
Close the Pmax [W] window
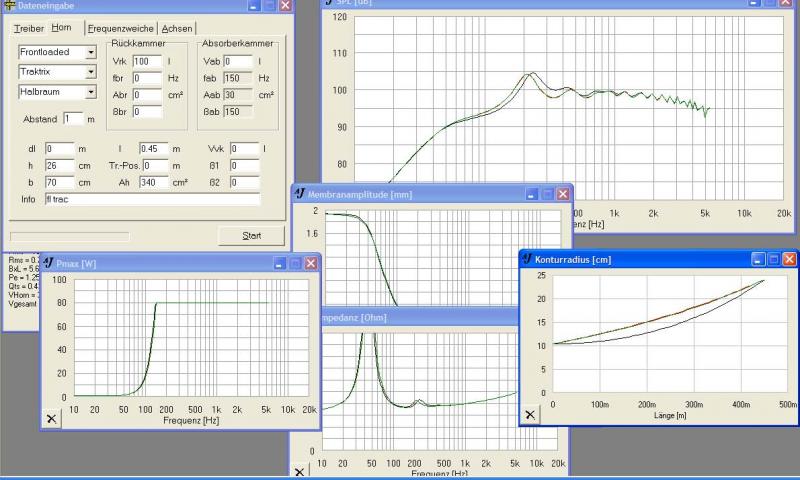pyautogui.click(x=311, y=263)
